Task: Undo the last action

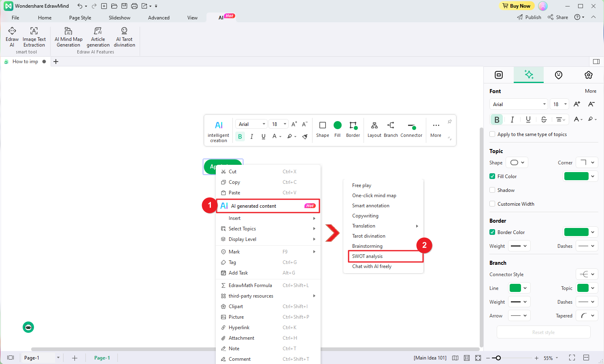Action: [80, 6]
